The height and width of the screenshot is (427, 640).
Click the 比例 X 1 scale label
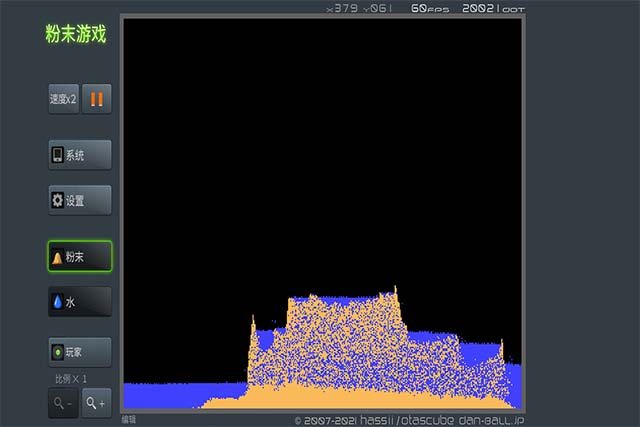(71, 379)
